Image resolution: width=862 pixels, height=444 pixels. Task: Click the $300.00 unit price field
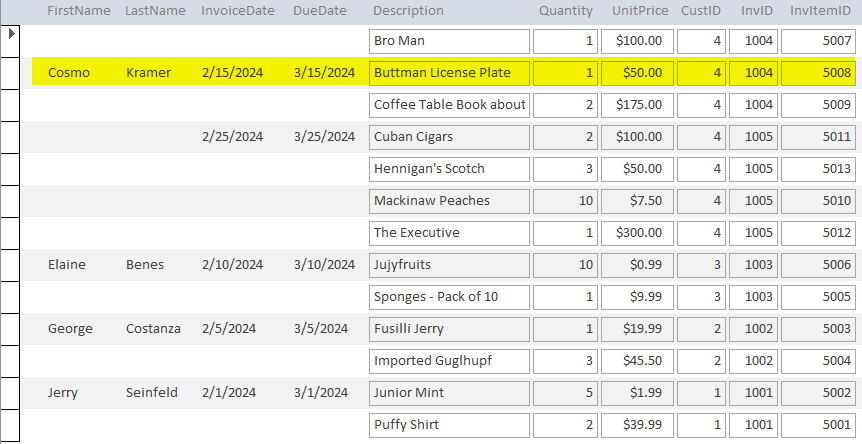637,233
